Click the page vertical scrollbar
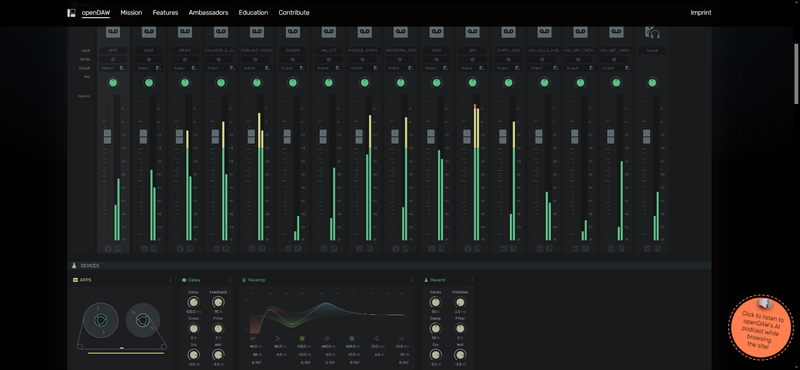Screen dimensions: 800x370 point(796,74)
